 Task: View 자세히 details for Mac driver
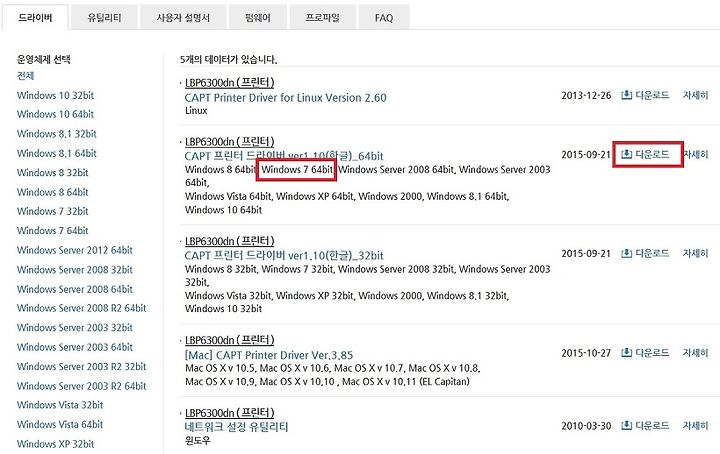[x=695, y=353]
